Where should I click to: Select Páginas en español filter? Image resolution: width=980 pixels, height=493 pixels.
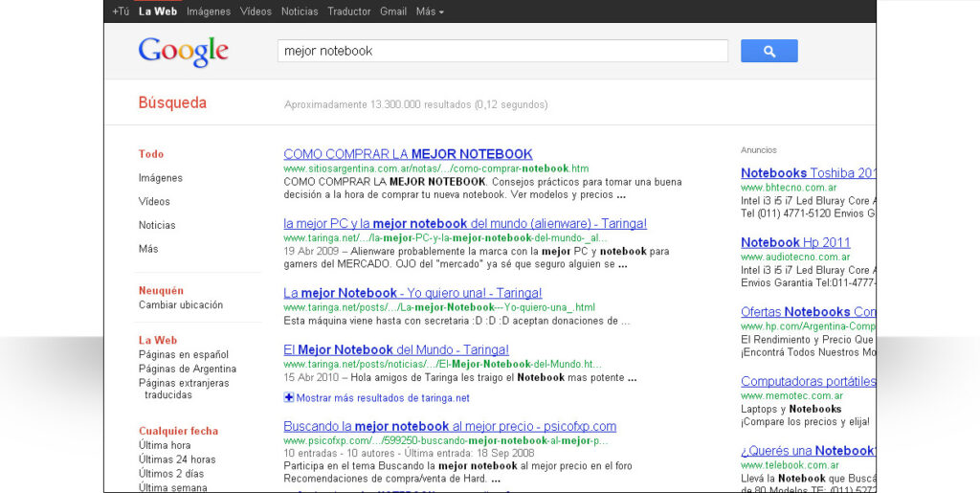[184, 354]
